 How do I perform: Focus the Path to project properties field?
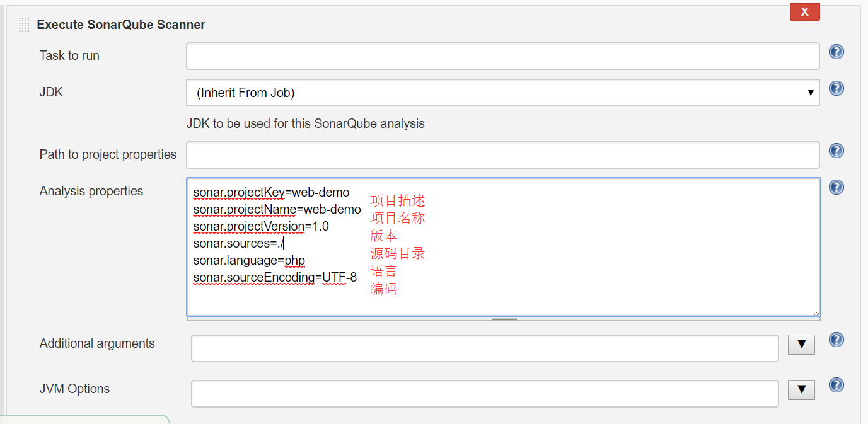pyautogui.click(x=502, y=155)
